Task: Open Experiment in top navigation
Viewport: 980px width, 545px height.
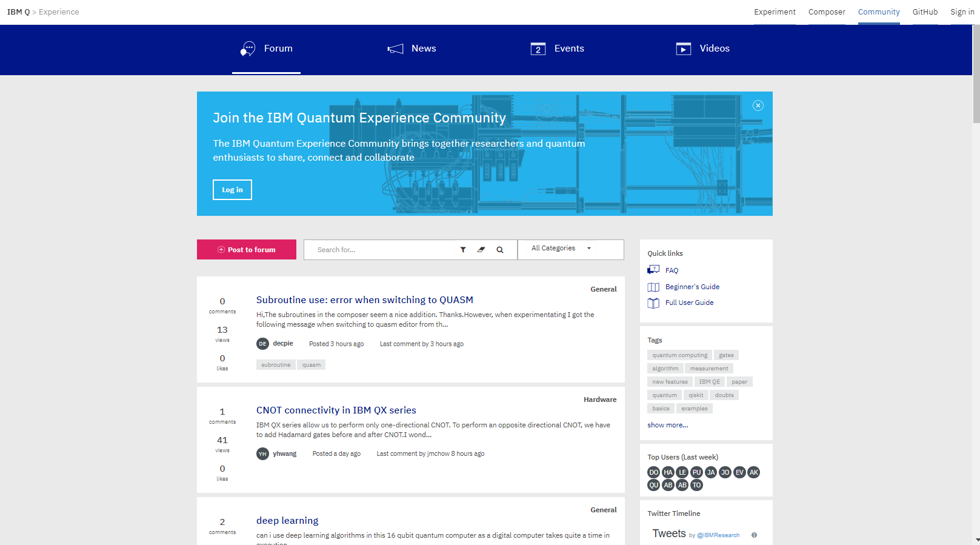Action: (x=775, y=12)
